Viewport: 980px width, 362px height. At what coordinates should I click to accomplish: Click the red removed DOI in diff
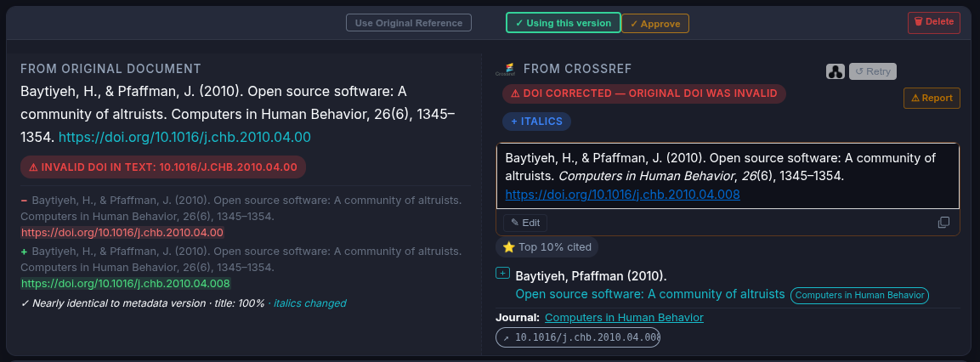(122, 233)
